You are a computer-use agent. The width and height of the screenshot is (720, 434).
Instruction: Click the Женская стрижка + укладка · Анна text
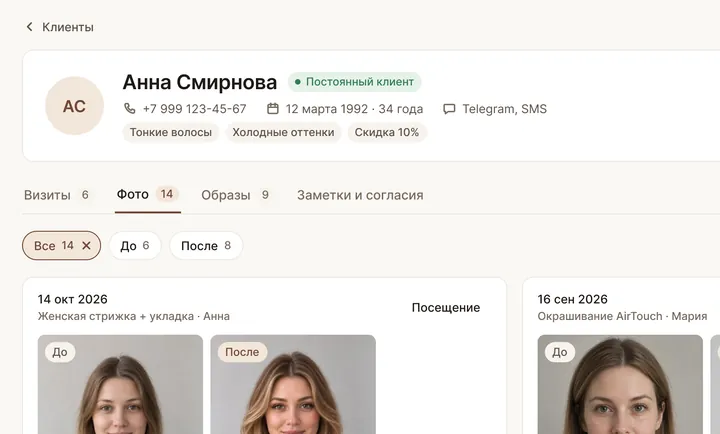pos(134,316)
